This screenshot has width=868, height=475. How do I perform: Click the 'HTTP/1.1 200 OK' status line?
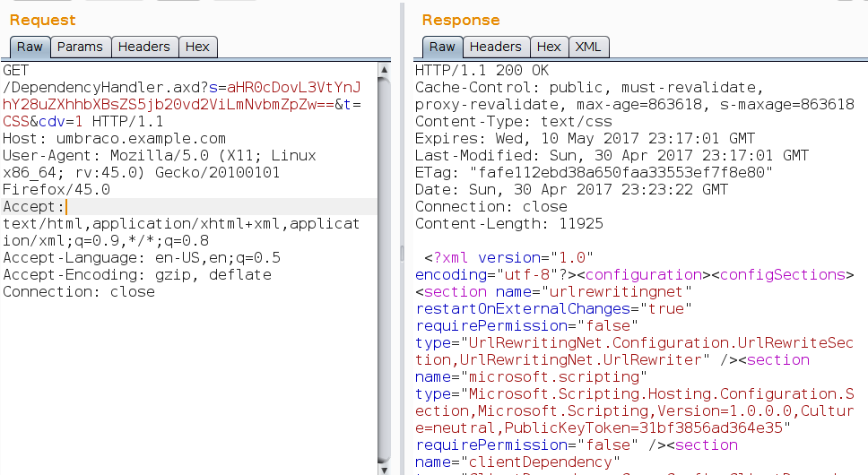[x=482, y=71]
